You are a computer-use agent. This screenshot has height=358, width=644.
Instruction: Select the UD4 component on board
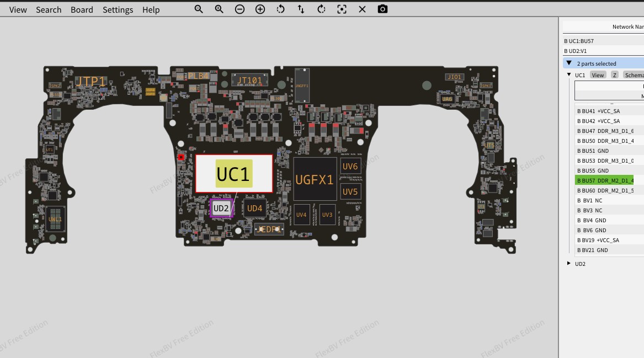click(254, 209)
